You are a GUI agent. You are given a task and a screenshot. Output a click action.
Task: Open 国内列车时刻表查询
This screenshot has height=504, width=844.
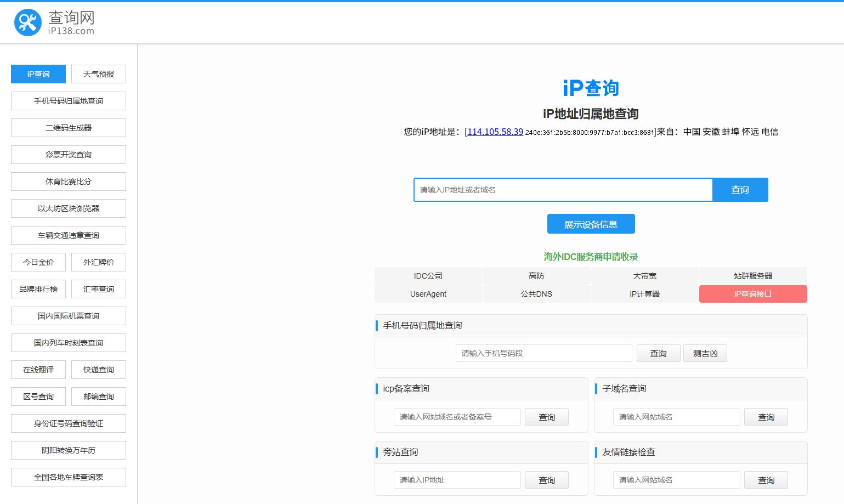(x=69, y=343)
